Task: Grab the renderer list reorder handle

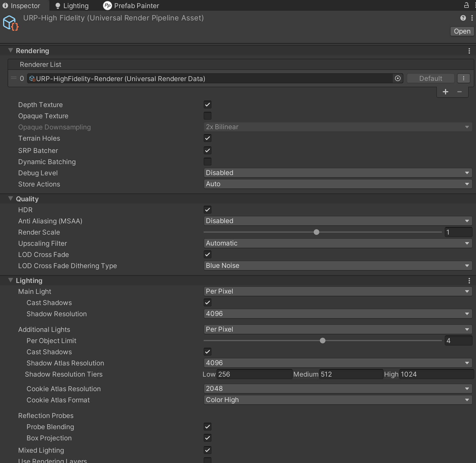Action: point(13,78)
